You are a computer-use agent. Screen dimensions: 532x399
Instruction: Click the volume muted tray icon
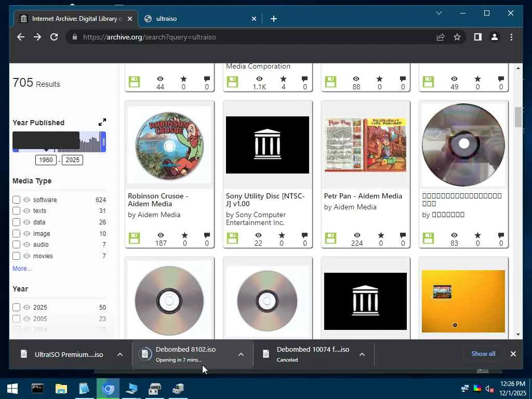[489, 389]
